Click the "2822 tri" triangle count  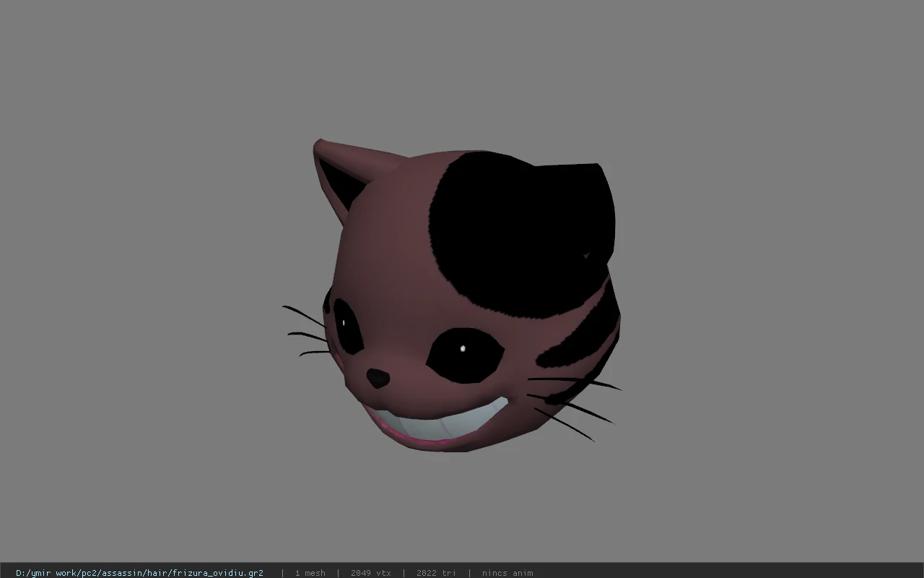point(436,573)
